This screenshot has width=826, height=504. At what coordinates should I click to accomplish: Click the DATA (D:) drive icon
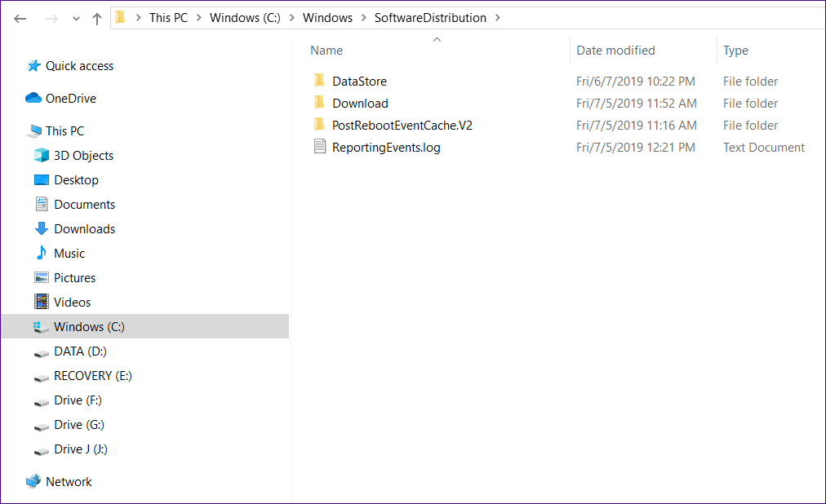coord(42,354)
